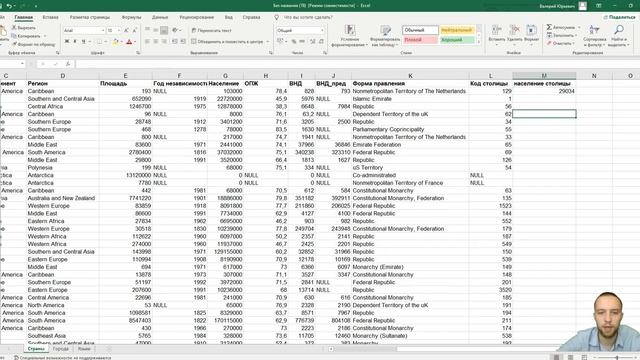640x360 pixels.
Task: Open the Разметка страницы ribbon tab
Action: [90, 17]
